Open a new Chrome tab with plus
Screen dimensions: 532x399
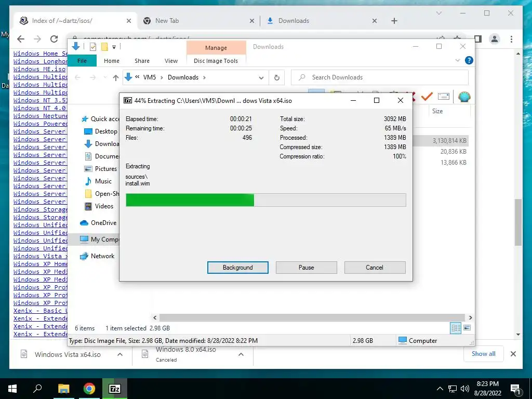(x=394, y=21)
